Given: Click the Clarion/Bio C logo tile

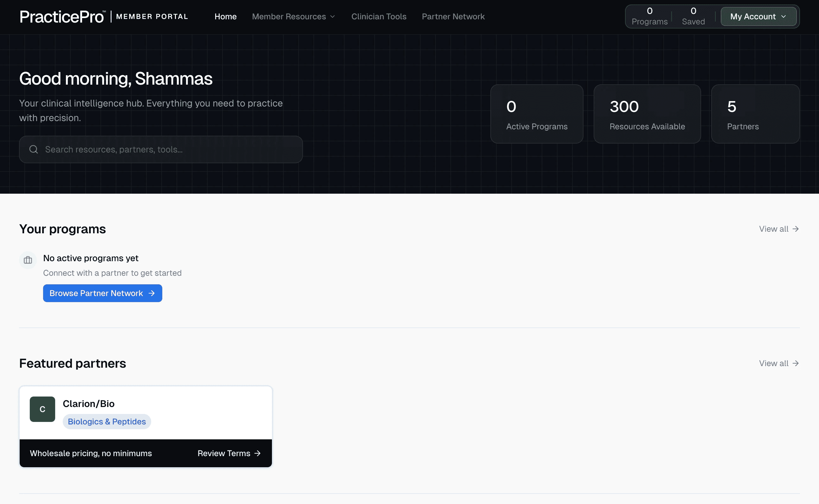Looking at the screenshot, I should click(x=42, y=409).
